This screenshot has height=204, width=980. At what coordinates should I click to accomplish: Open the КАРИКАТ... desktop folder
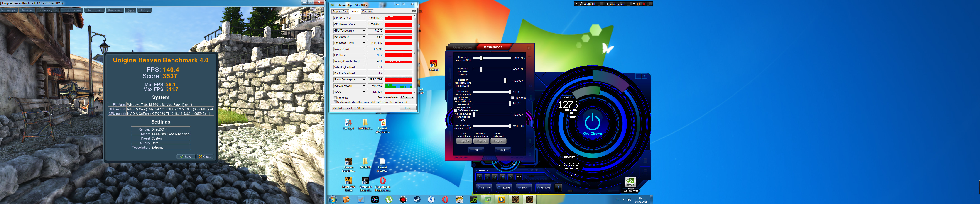[365, 124]
